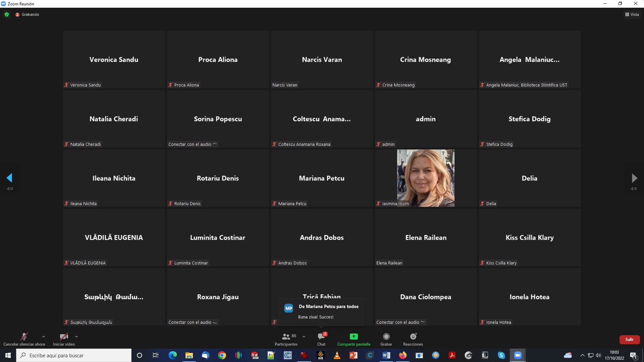Click the red Salir button
The height and width of the screenshot is (362, 644).
(x=629, y=340)
